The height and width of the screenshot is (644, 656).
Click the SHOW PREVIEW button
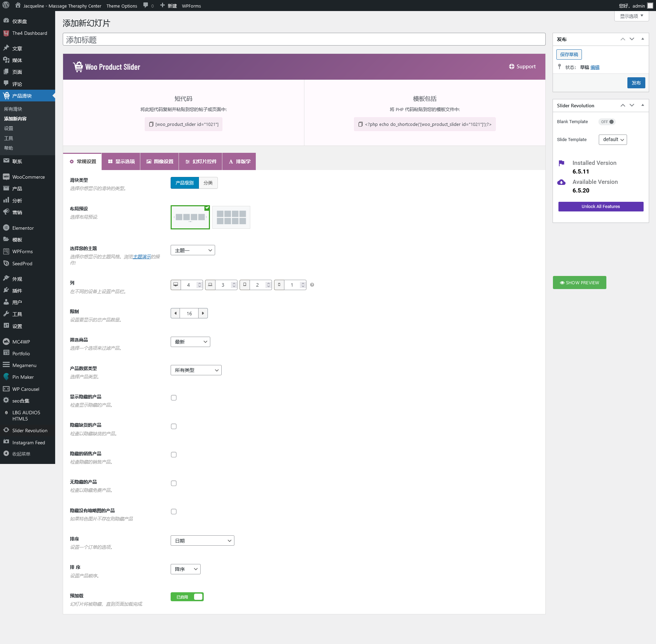point(579,283)
